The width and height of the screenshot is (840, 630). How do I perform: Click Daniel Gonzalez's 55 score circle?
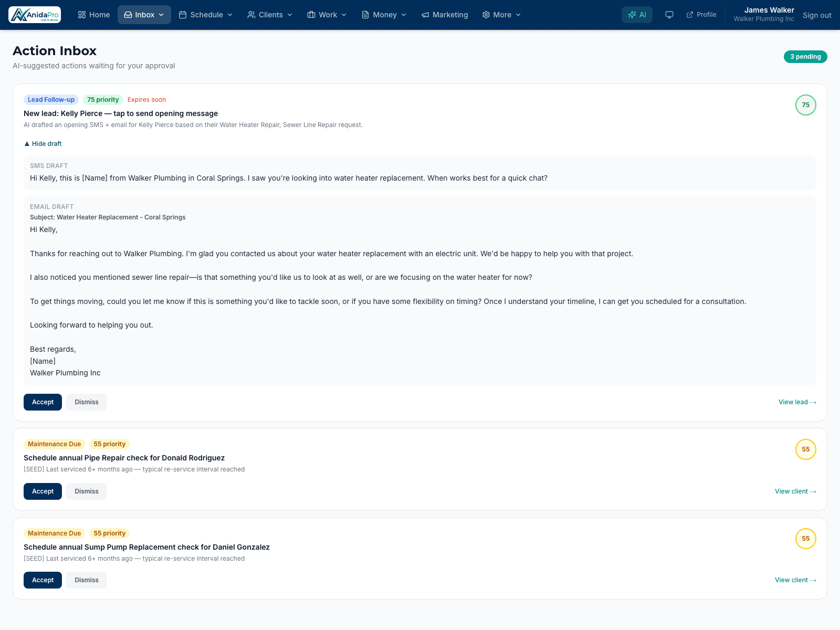(x=806, y=539)
